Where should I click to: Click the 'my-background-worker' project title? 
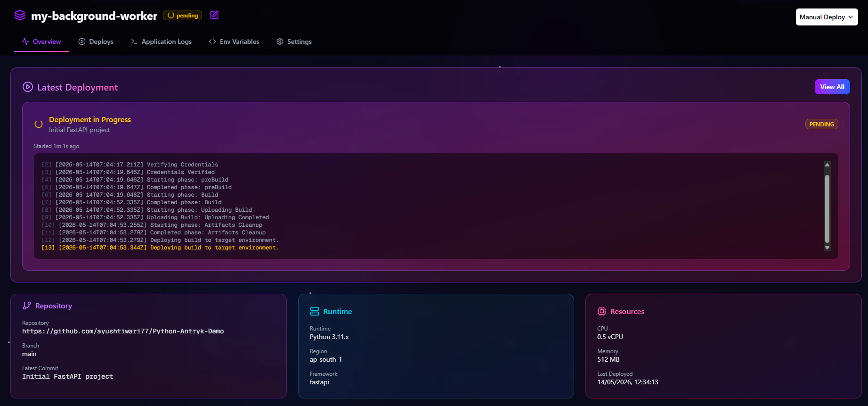point(94,16)
